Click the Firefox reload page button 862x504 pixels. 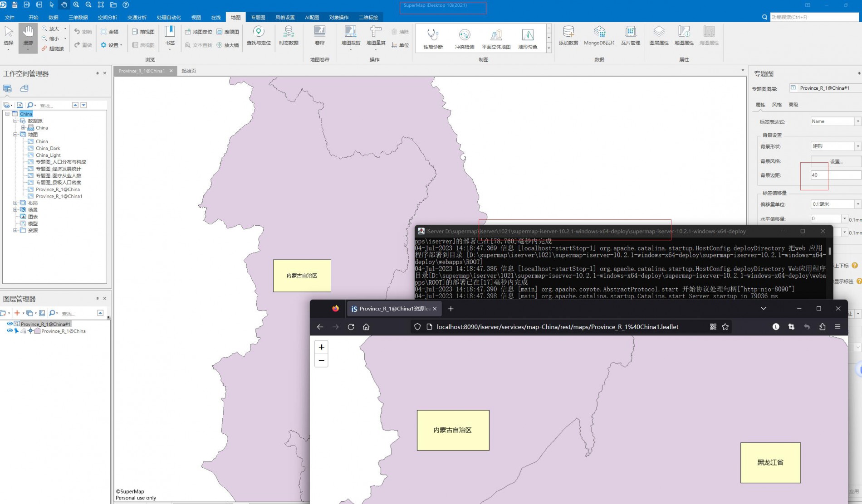351,327
